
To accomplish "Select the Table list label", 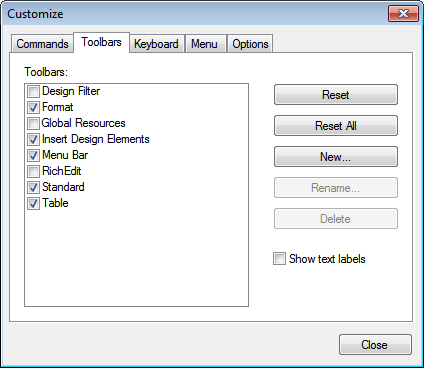I will coord(55,203).
